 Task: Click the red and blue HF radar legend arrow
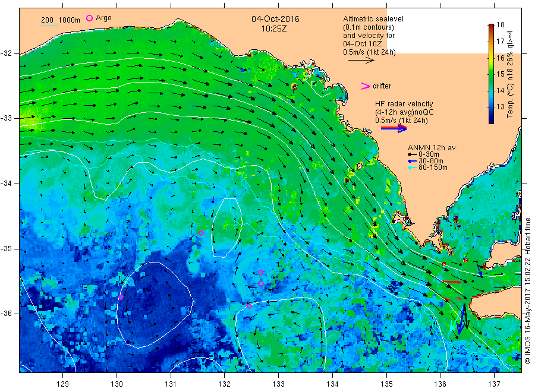click(394, 128)
